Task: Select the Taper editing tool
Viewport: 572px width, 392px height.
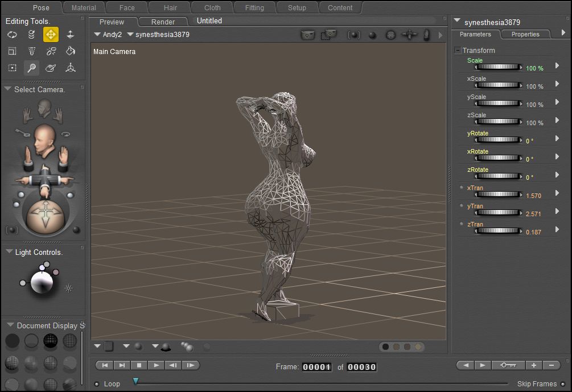Action: pos(32,51)
